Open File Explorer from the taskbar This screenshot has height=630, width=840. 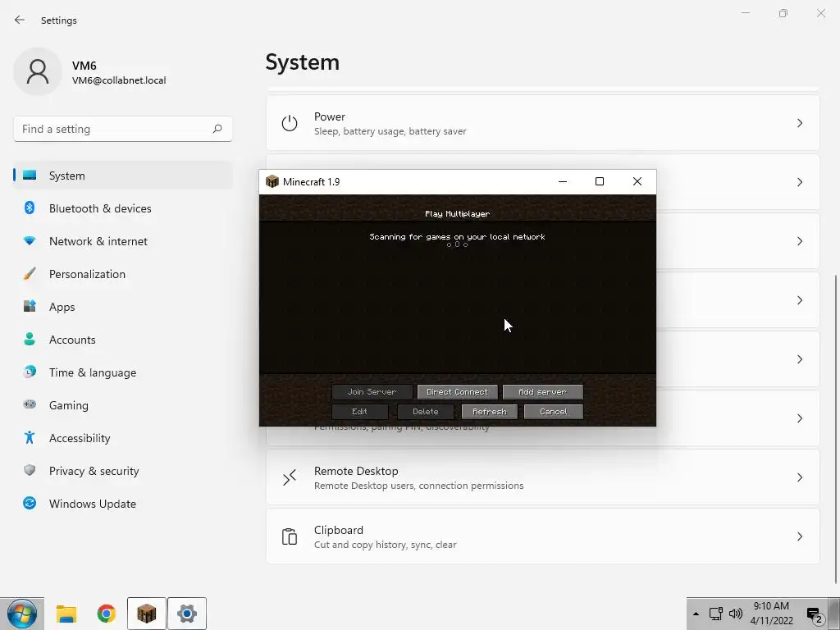click(66, 614)
